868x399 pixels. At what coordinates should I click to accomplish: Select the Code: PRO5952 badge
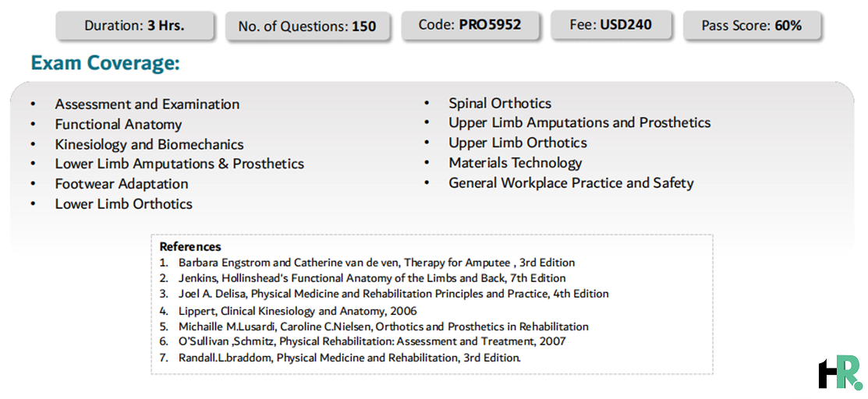pyautogui.click(x=469, y=25)
